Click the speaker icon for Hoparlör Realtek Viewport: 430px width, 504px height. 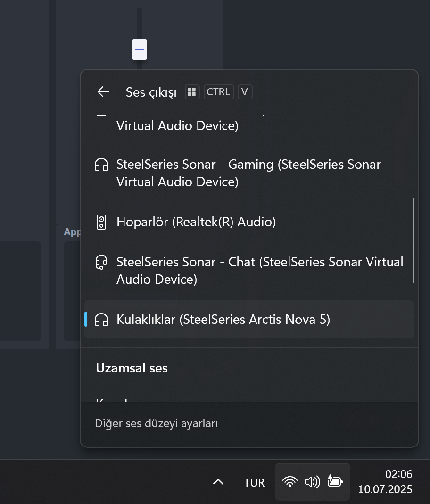(x=101, y=222)
